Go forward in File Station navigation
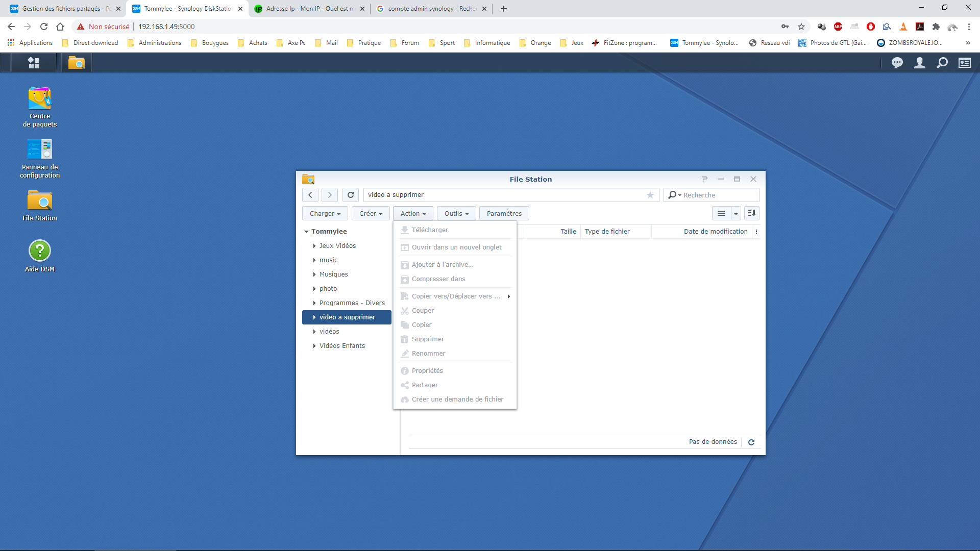Viewport: 980px width, 551px height. click(330, 195)
